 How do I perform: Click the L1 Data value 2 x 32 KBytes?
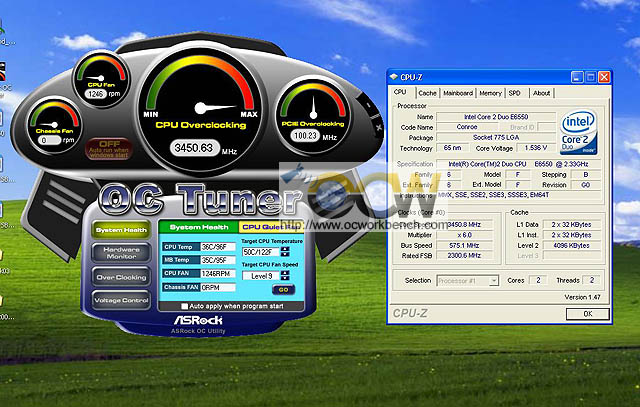point(571,225)
